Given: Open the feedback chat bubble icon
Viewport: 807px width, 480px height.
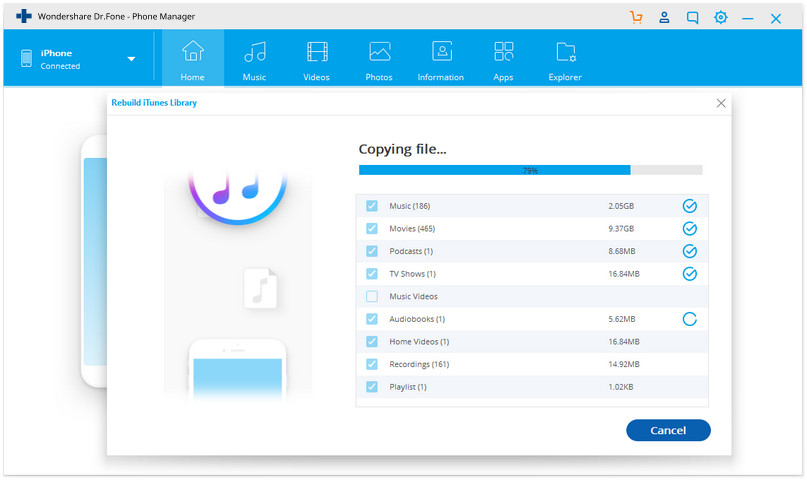Looking at the screenshot, I should [x=693, y=18].
